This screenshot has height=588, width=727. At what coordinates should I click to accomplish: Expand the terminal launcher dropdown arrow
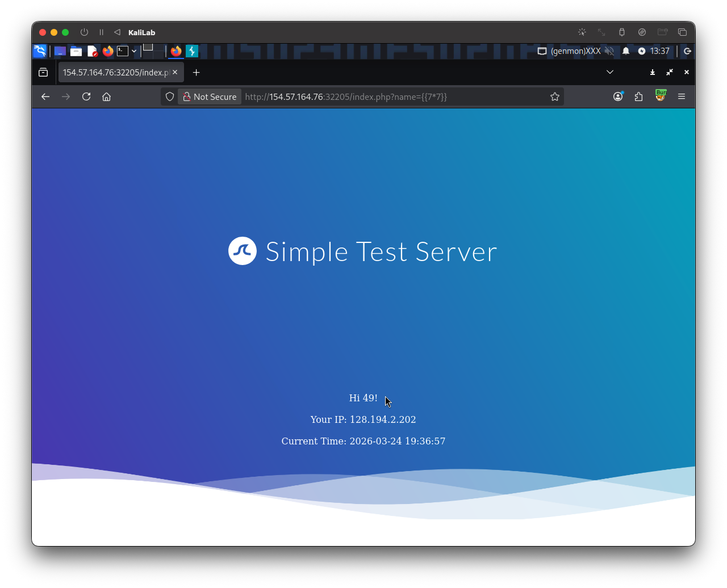[134, 51]
